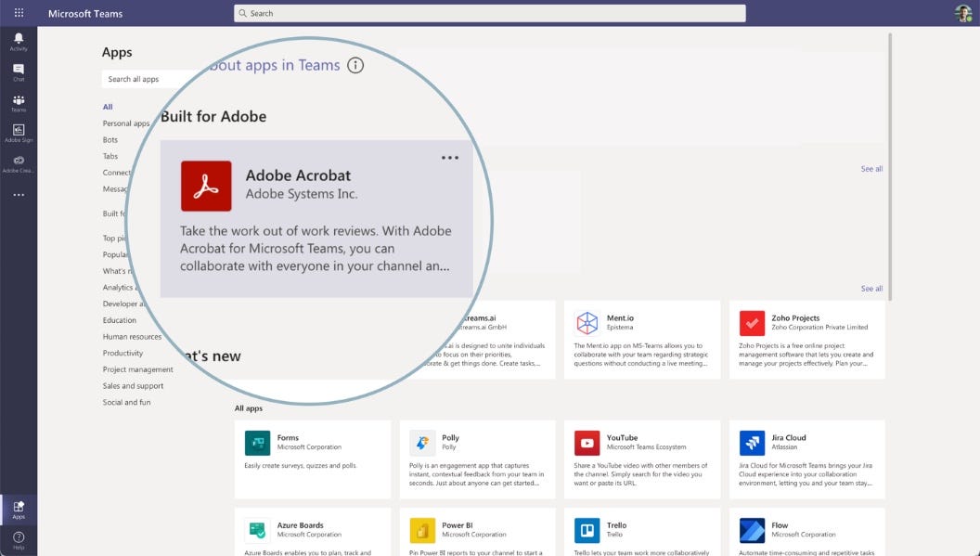The height and width of the screenshot is (556, 980).
Task: Click the Built for Adobe heading
Action: tap(213, 116)
